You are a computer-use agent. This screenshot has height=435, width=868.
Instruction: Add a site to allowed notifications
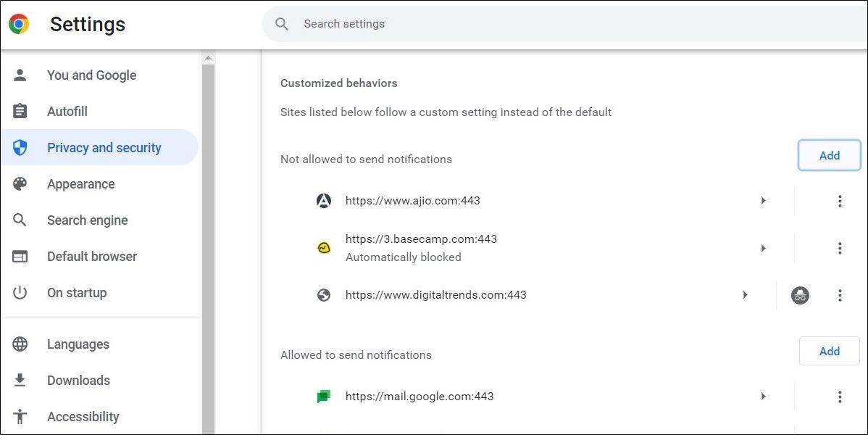click(829, 352)
